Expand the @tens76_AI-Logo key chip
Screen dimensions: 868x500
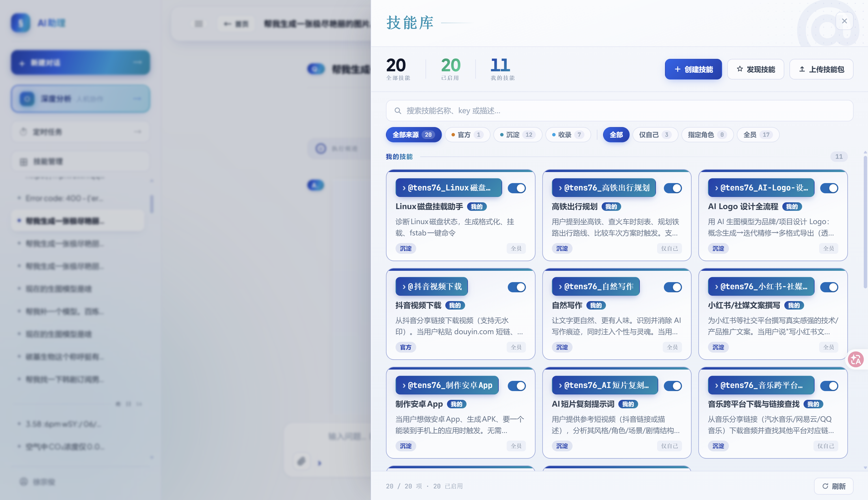pyautogui.click(x=761, y=188)
